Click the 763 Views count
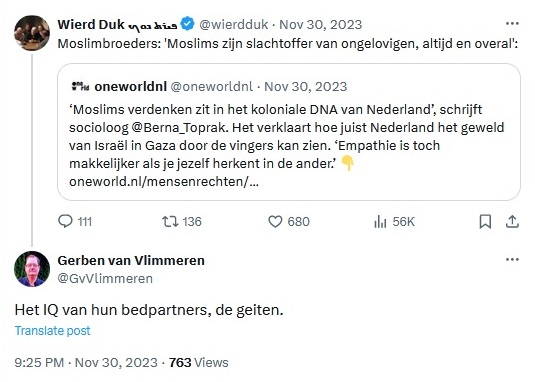The width and height of the screenshot is (535, 382). coord(199,363)
